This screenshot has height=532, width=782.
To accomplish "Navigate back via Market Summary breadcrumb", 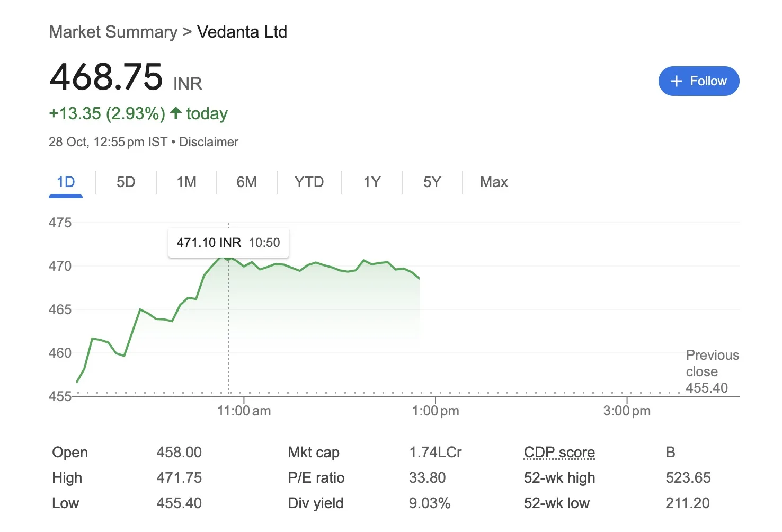I will tap(113, 32).
